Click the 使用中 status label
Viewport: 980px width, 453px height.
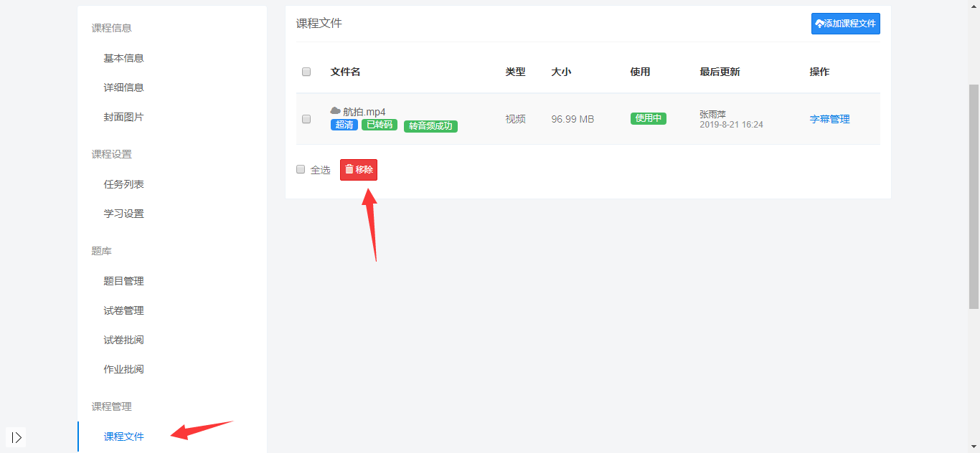[648, 119]
